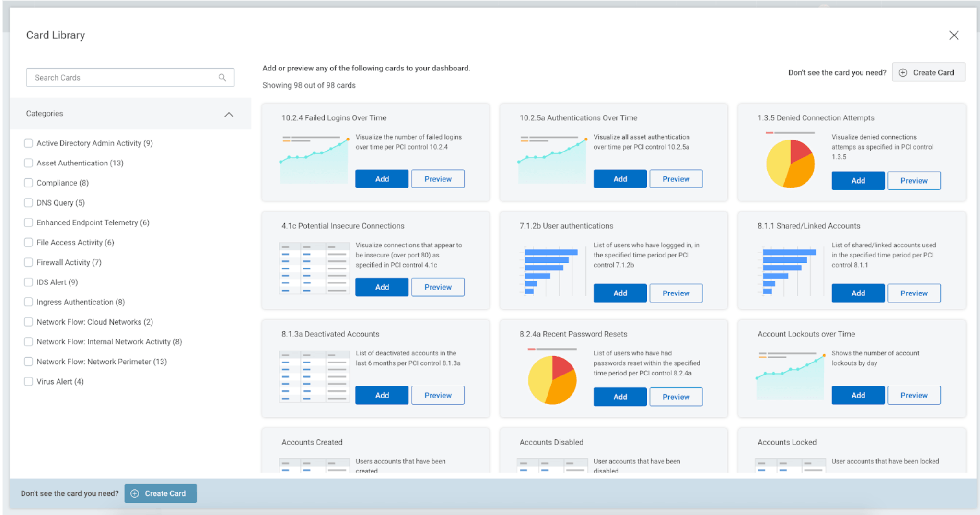Click the Potential Insecure Connections table icon

pos(314,268)
